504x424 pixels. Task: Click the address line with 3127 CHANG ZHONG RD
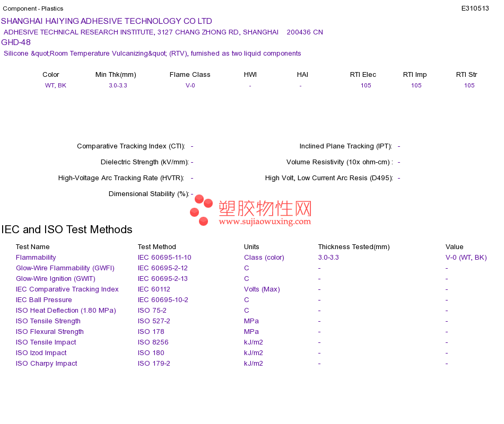tap(163, 32)
